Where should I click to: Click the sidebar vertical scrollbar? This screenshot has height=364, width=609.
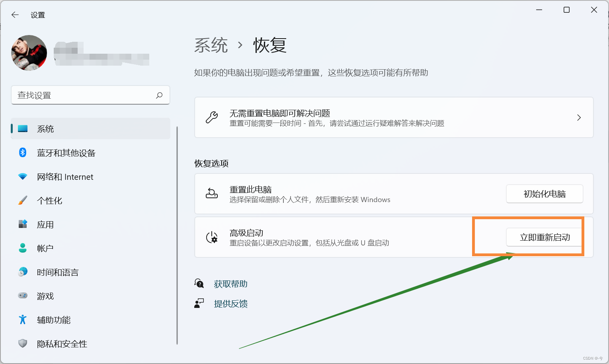(x=177, y=236)
